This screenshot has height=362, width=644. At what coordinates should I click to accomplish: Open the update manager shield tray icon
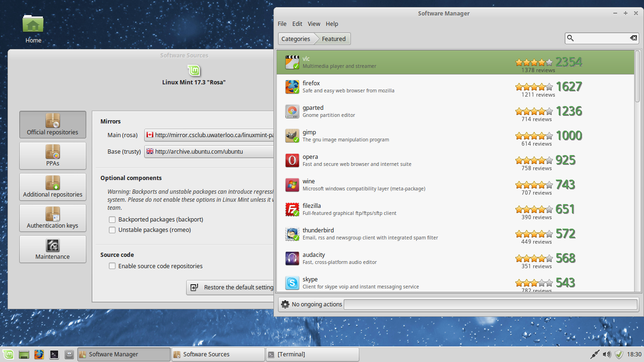pos(619,354)
